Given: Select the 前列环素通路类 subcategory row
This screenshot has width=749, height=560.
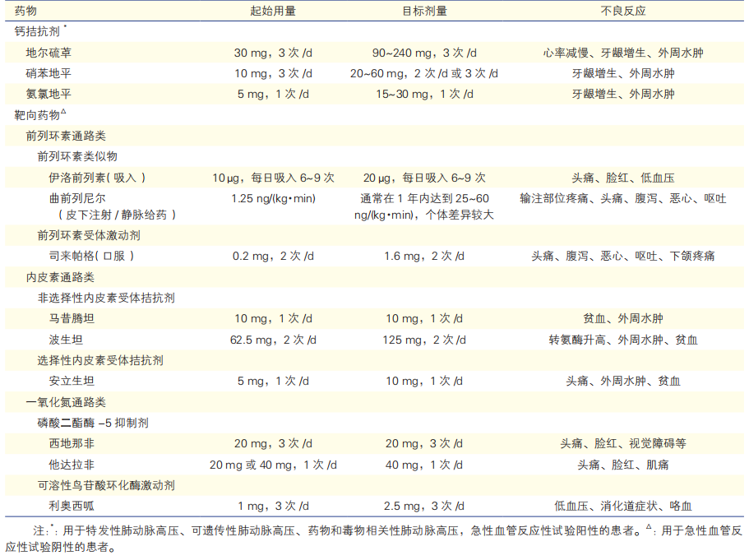Looking at the screenshot, I should (x=66, y=136).
